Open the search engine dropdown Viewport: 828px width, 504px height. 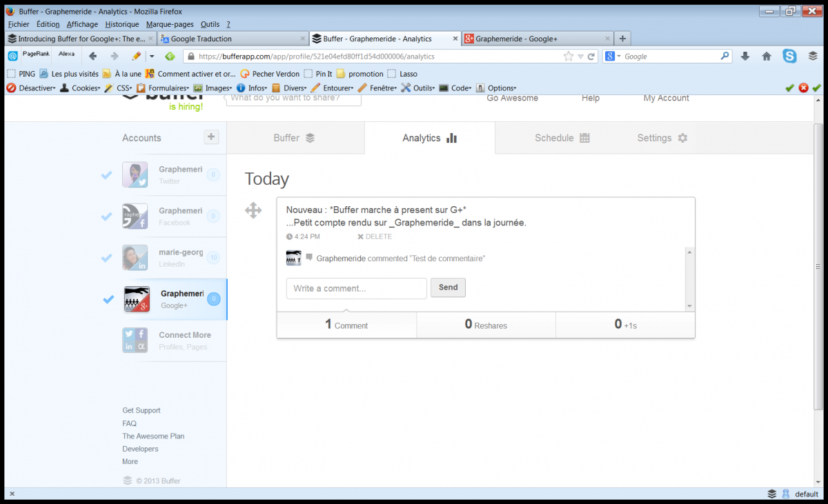pyautogui.click(x=613, y=57)
